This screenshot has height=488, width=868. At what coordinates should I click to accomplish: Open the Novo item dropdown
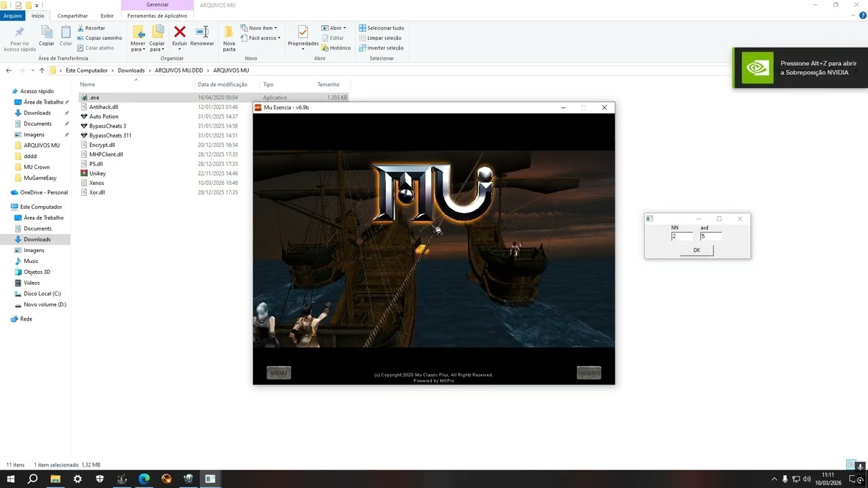(258, 28)
